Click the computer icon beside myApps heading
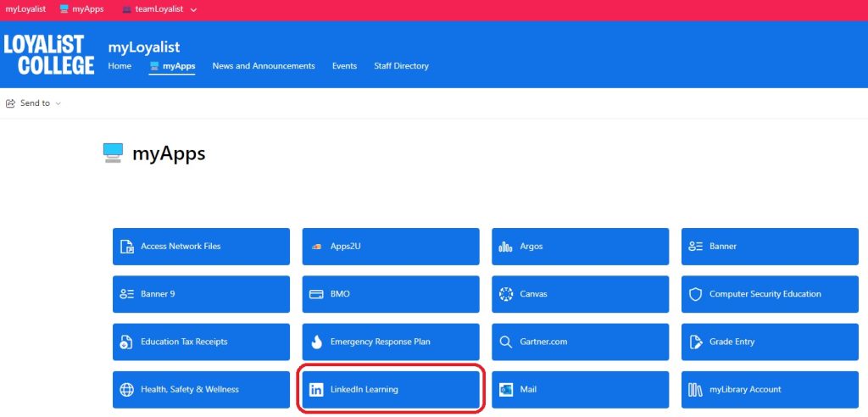The height and width of the screenshot is (417, 868). pyautogui.click(x=113, y=153)
